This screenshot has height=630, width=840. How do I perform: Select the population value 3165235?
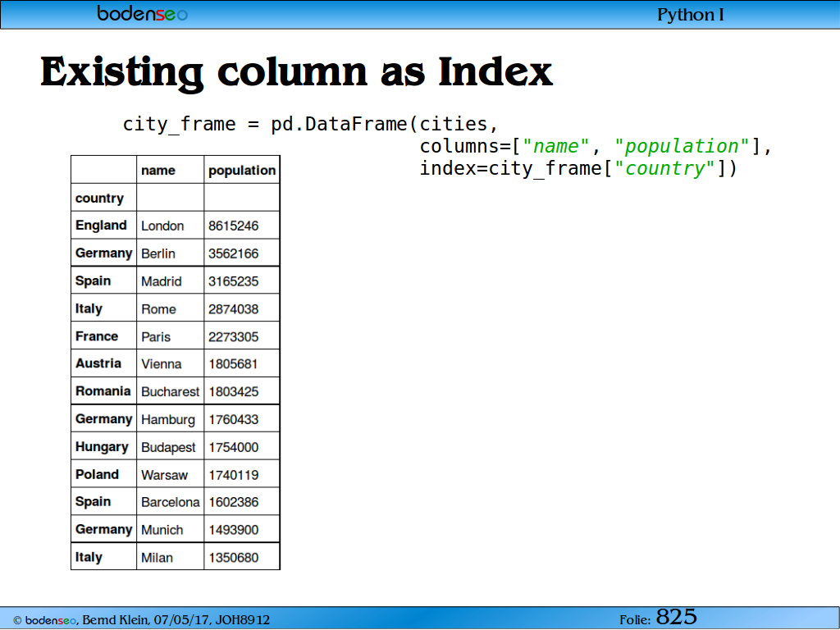tap(242, 281)
